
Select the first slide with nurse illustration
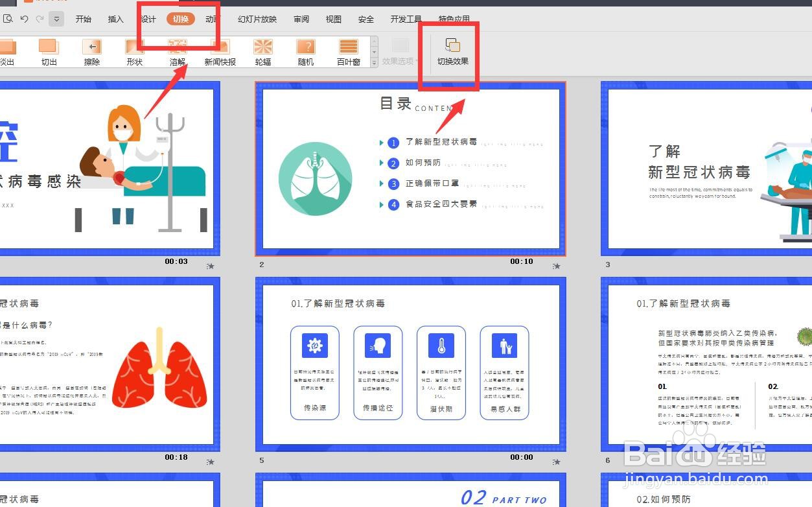[110, 169]
